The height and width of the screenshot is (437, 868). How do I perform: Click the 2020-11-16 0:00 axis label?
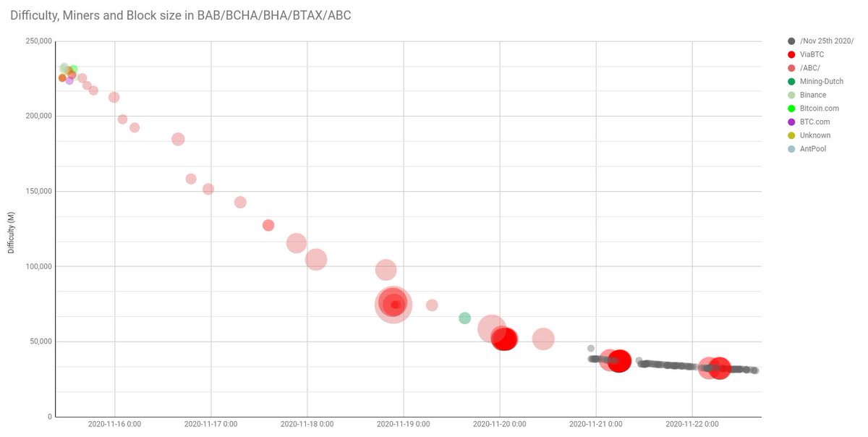point(114,425)
